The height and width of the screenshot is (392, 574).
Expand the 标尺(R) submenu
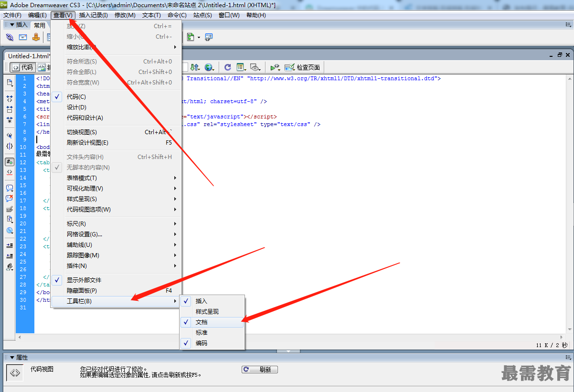pyautogui.click(x=116, y=224)
